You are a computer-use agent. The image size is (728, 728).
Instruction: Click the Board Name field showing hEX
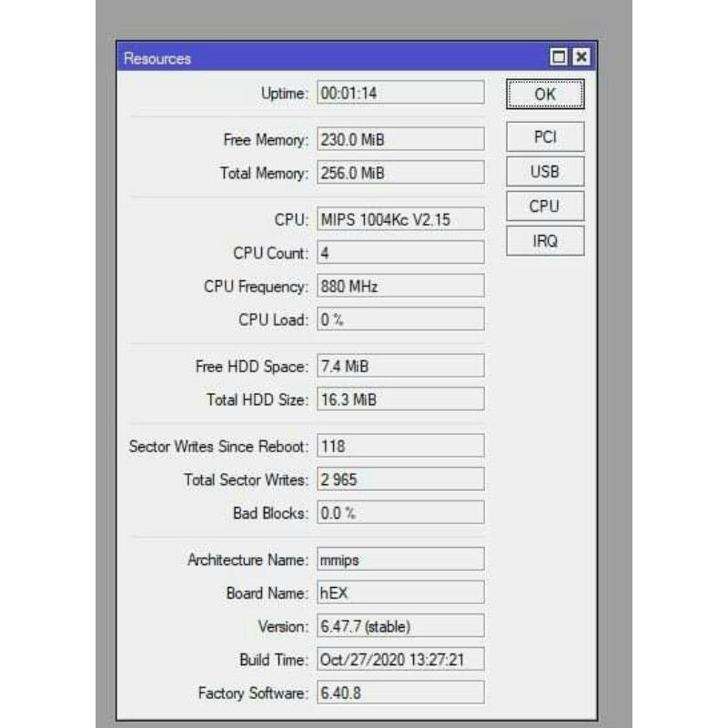(x=399, y=591)
